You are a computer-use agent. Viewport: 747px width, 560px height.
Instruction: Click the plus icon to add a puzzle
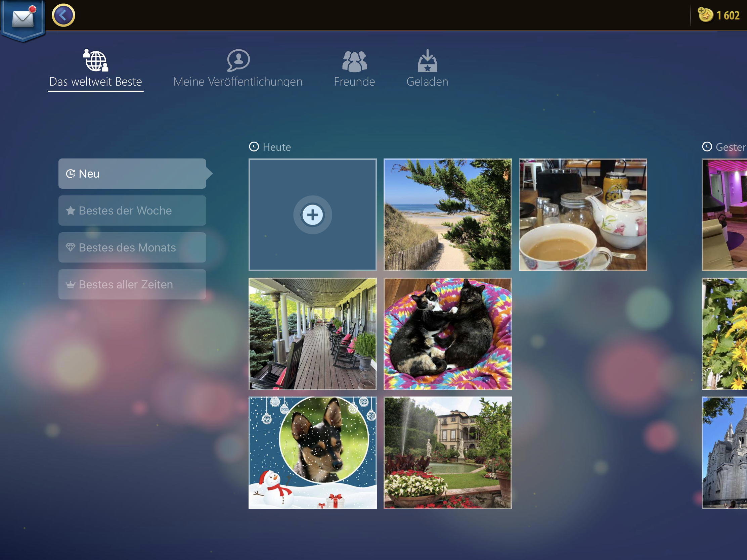tap(312, 215)
